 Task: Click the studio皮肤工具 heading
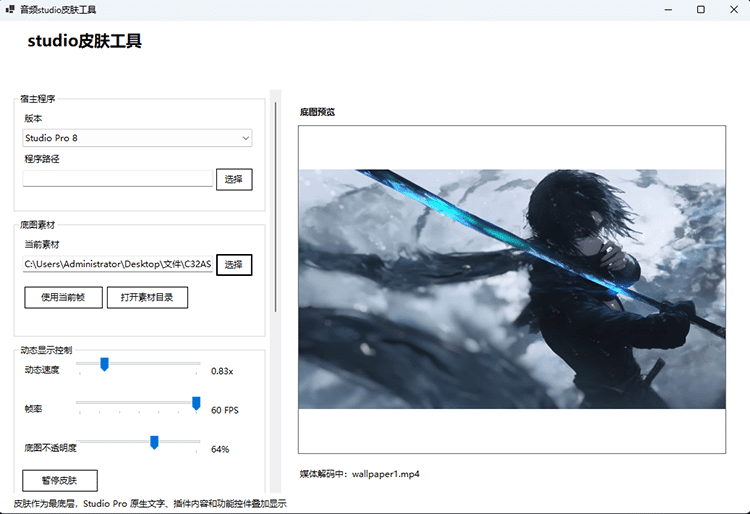85,41
